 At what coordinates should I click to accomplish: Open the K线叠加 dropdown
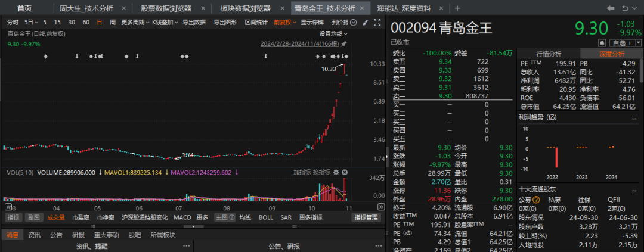tap(165, 23)
